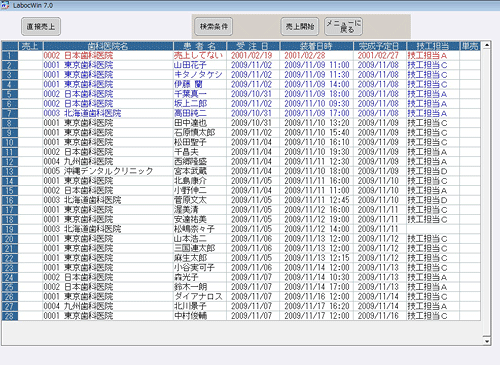The height and width of the screenshot is (365, 500).
Task: Click the 患者名 column header
Action: tap(200, 46)
